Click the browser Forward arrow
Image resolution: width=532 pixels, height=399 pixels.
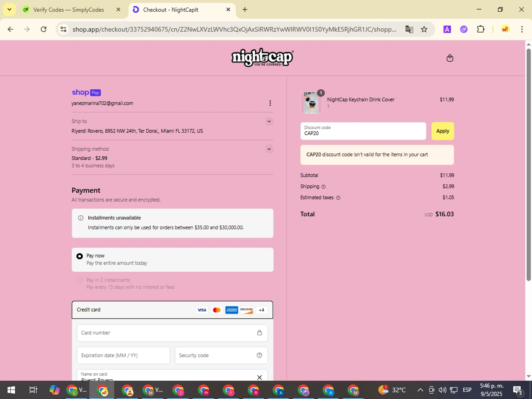[x=27, y=29]
